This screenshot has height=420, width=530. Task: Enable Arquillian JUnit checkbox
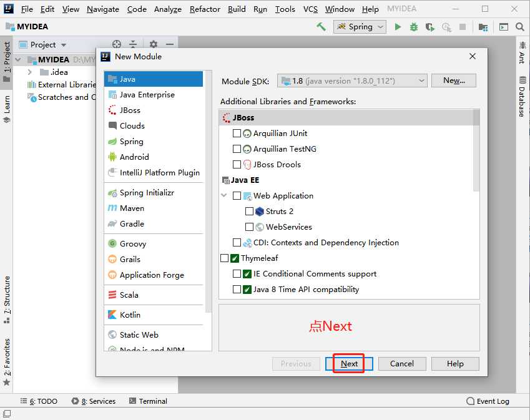(x=237, y=133)
